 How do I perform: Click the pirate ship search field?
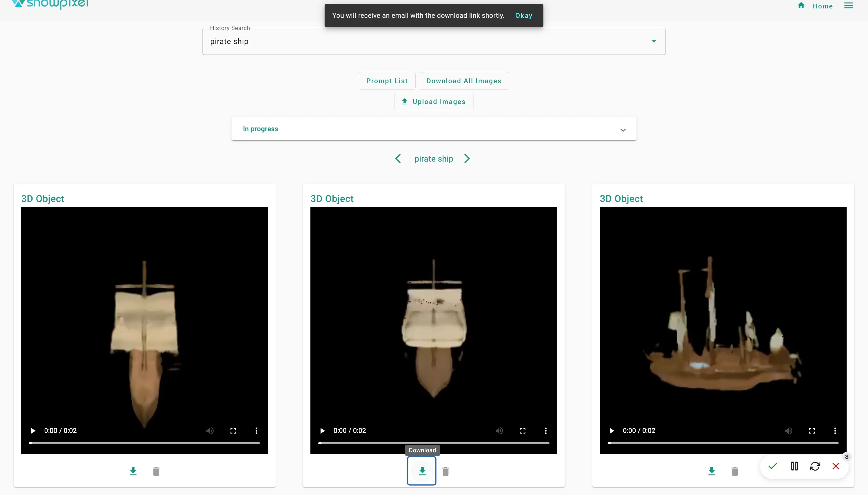point(434,42)
